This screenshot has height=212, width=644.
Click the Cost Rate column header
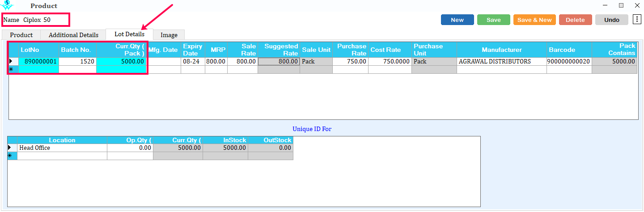[390, 50]
